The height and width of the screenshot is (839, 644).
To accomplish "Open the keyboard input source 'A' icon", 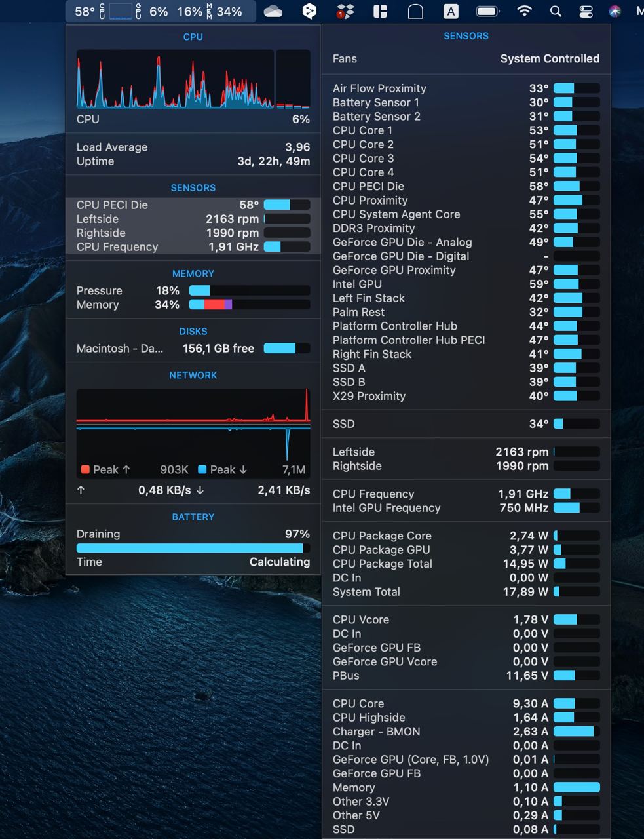I will click(x=451, y=11).
